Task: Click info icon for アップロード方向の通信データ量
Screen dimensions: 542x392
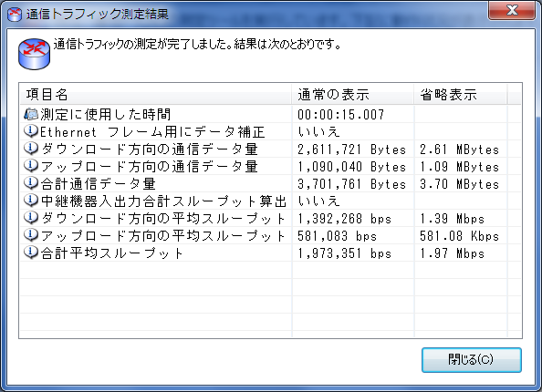Action: 31,165
